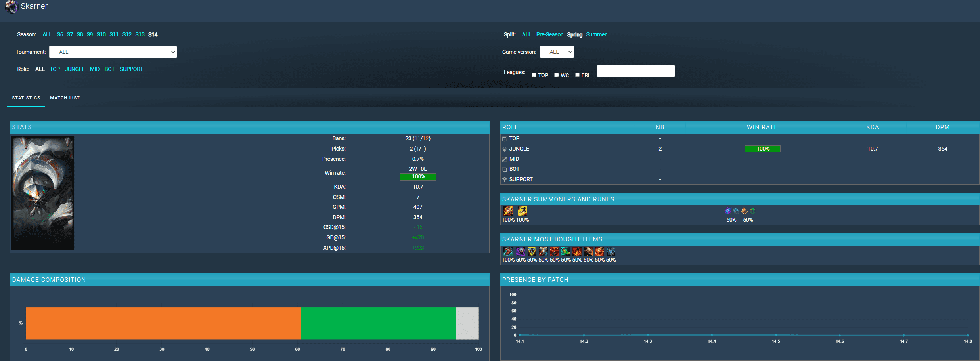Click the Smite summoner spell icon
The width and height of the screenshot is (980, 361).
click(x=508, y=211)
